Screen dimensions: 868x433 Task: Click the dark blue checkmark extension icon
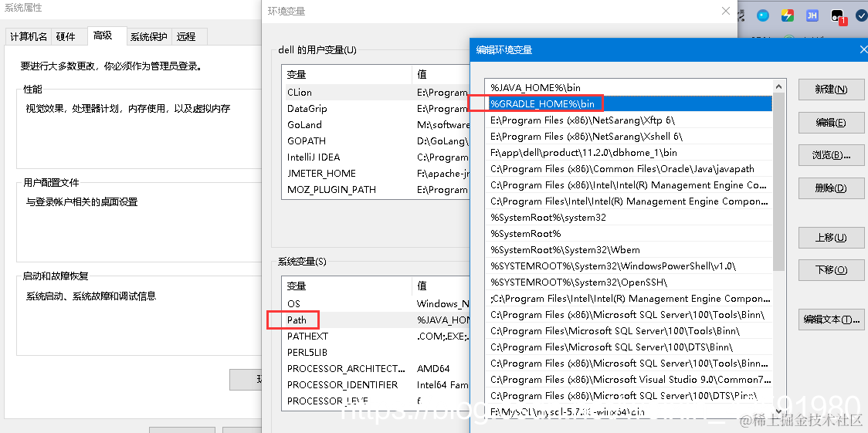point(863,15)
